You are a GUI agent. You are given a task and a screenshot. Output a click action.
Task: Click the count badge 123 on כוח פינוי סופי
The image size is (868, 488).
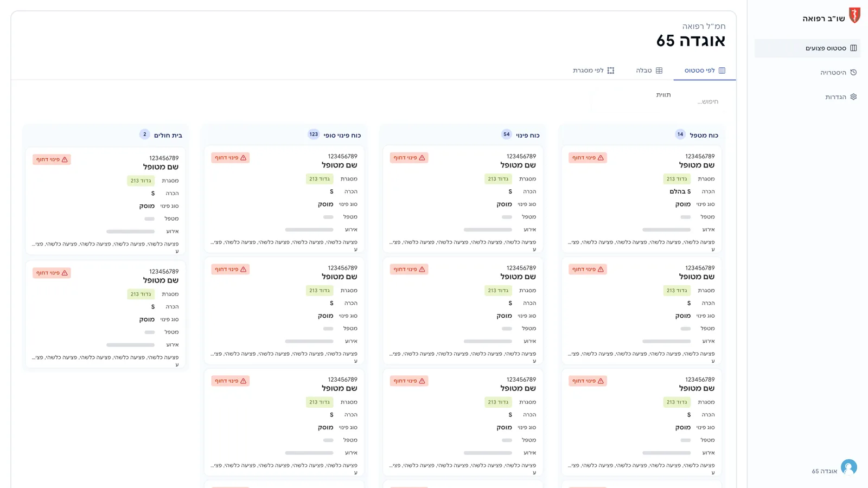(314, 134)
